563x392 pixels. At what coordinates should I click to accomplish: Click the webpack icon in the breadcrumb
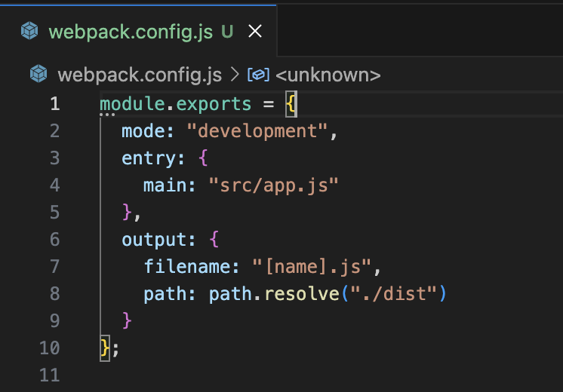(38, 74)
